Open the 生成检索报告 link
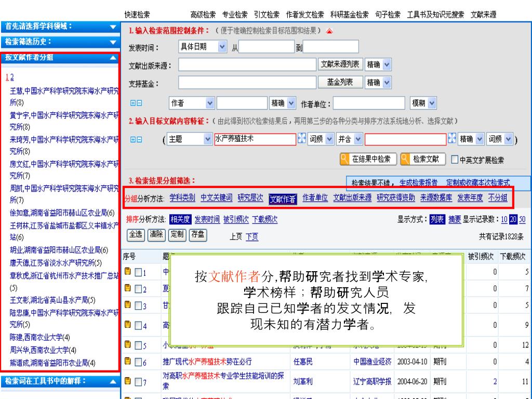 pyautogui.click(x=418, y=183)
